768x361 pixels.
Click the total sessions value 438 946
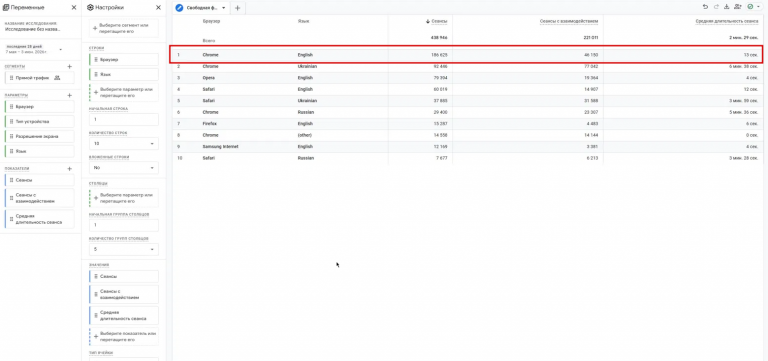pos(439,38)
